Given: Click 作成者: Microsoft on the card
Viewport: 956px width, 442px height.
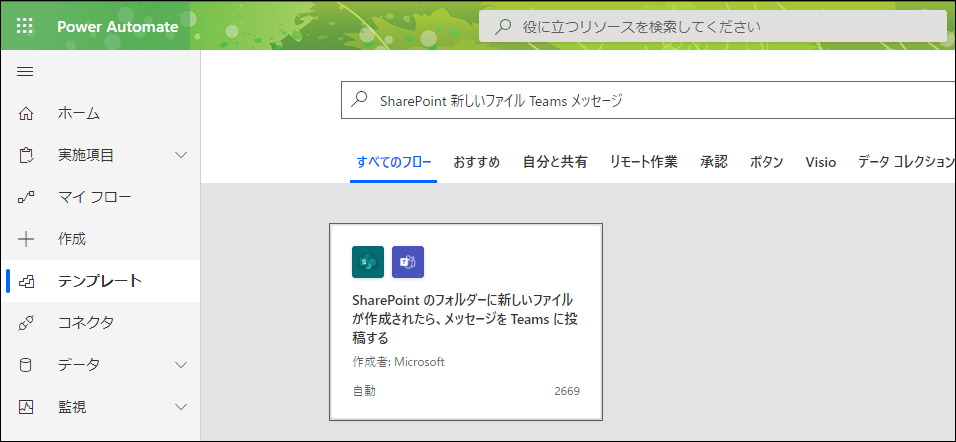Looking at the screenshot, I should (x=399, y=362).
